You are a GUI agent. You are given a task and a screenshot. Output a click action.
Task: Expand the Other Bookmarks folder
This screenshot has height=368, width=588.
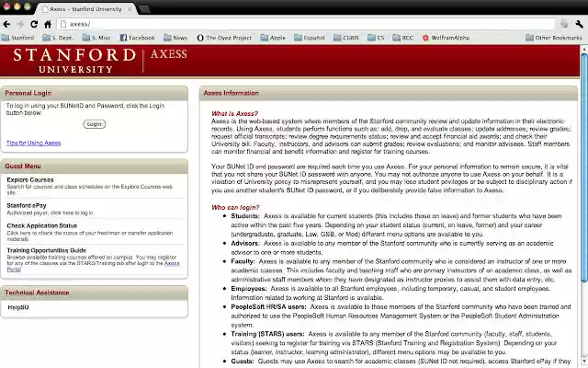[554, 38]
